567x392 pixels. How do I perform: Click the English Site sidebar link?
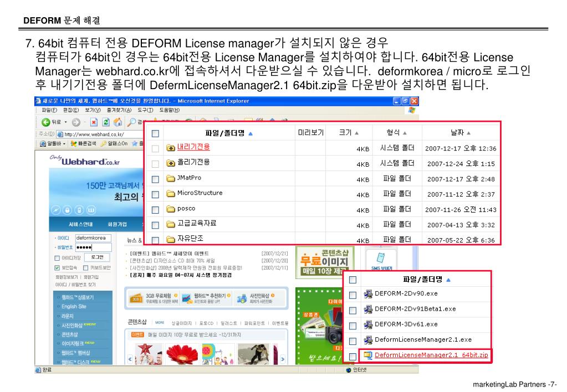click(x=74, y=306)
